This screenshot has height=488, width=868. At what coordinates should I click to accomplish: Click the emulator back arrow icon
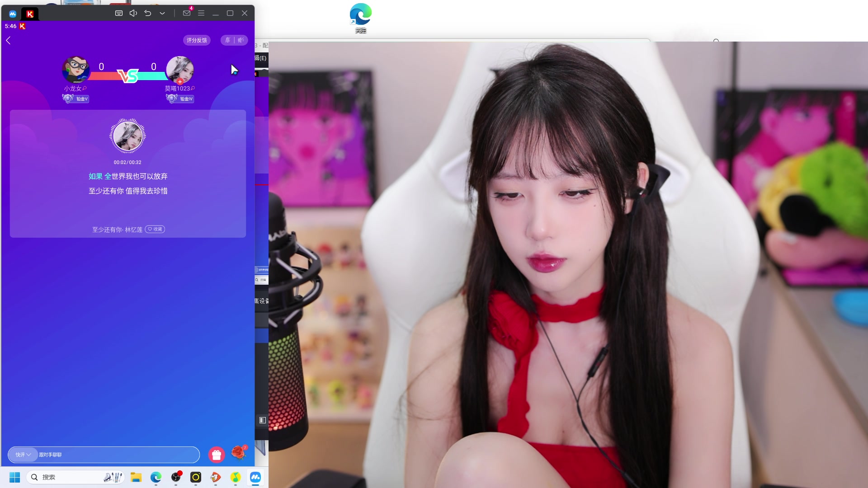(x=148, y=13)
